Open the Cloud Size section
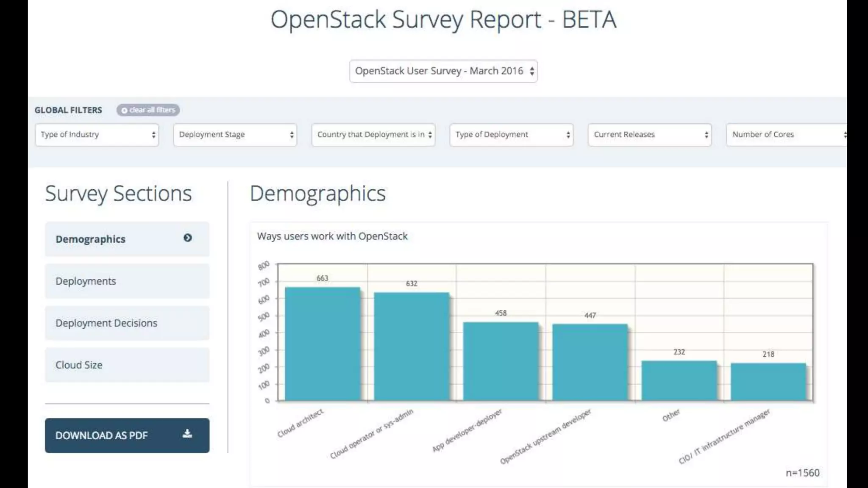Viewport: 868px width, 488px height. (79, 365)
